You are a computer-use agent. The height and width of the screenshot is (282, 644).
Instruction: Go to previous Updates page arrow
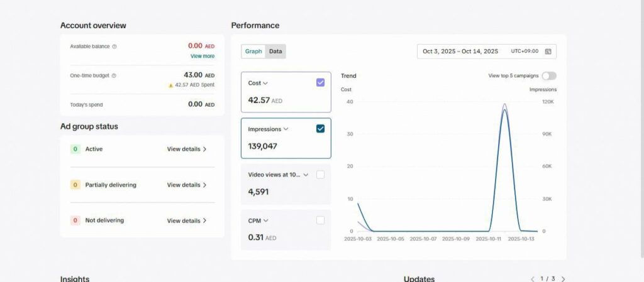(x=533, y=279)
